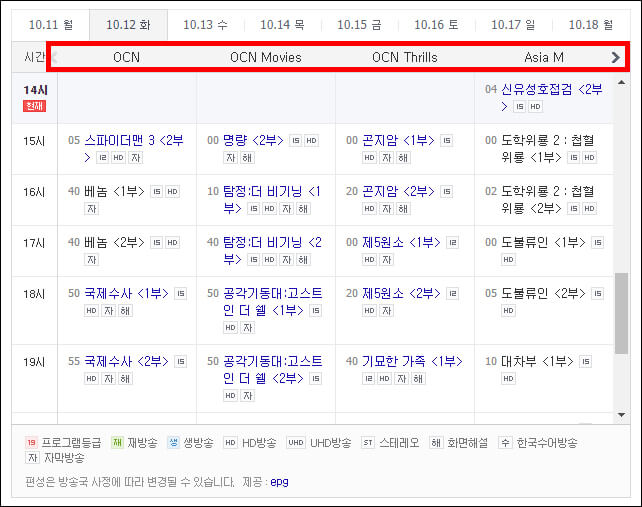This screenshot has width=642, height=507.
Task: Click 도학위룡 2 : 첩혈위룡 <1부> entry
Action: [x=548, y=149]
